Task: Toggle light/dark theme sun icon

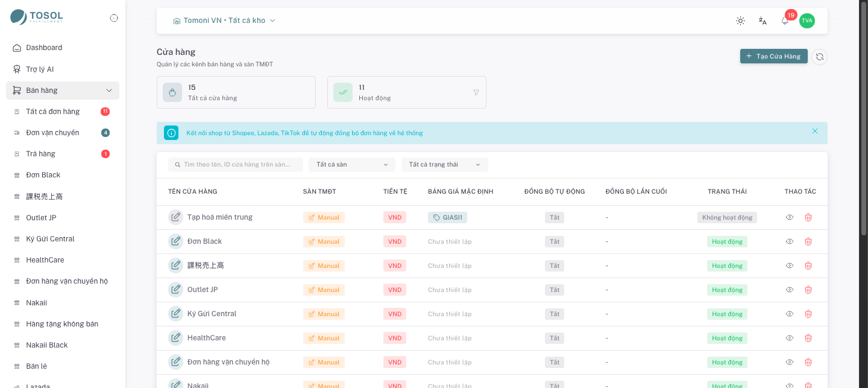Action: pos(740,21)
